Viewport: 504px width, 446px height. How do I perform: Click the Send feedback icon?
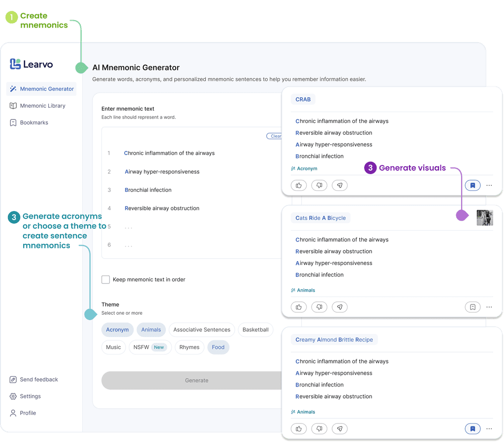click(13, 380)
